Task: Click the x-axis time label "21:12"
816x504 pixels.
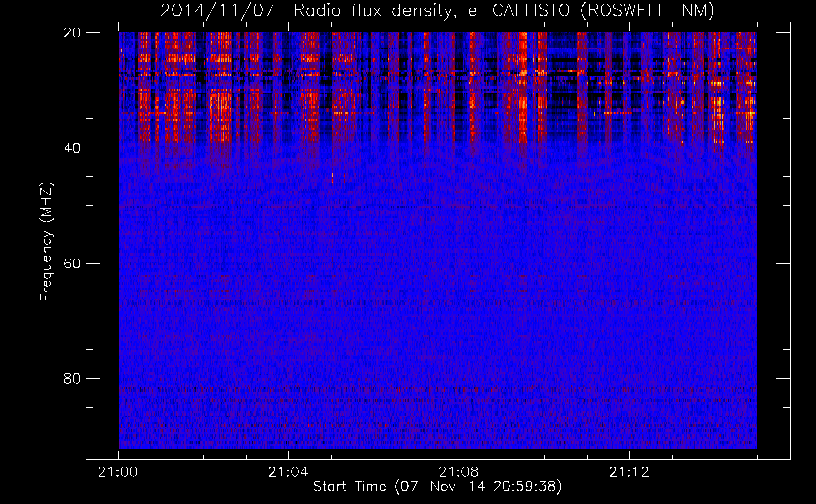Action: click(629, 472)
